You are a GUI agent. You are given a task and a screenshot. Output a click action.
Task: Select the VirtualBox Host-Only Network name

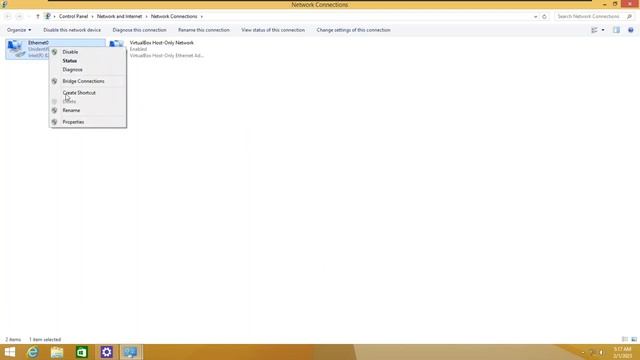[x=162, y=43]
